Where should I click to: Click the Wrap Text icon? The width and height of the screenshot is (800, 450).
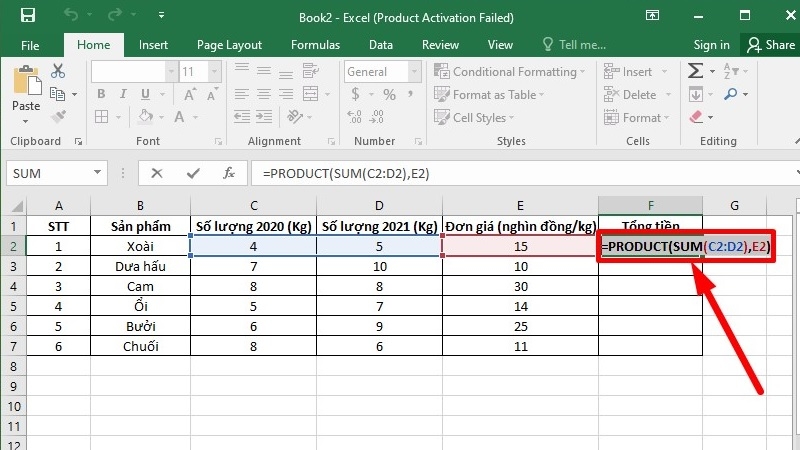pyautogui.click(x=310, y=71)
